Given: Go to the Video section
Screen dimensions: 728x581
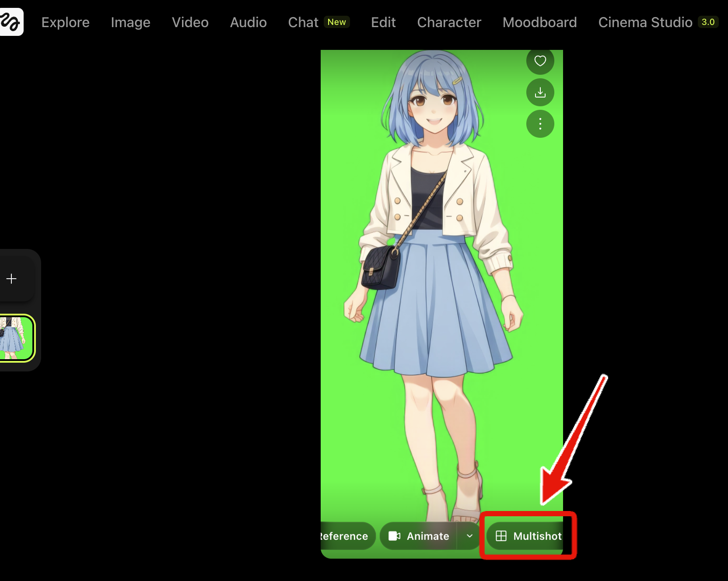Looking at the screenshot, I should pyautogui.click(x=190, y=22).
